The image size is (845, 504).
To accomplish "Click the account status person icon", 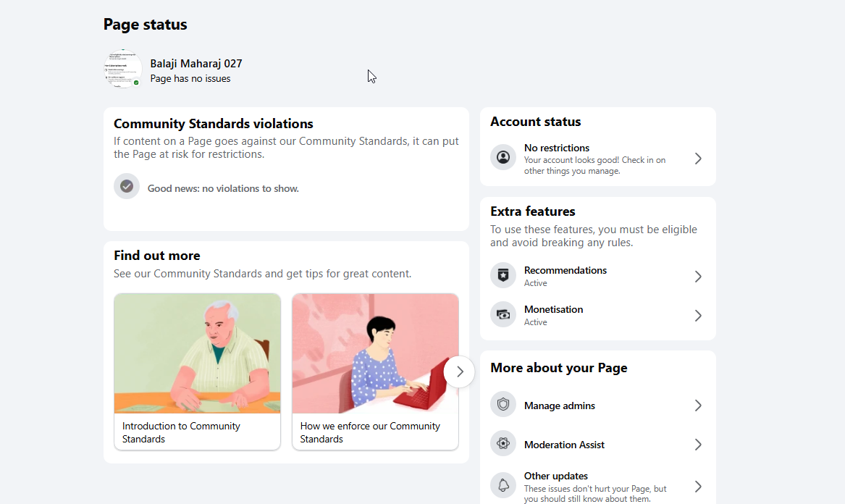I will click(x=503, y=157).
